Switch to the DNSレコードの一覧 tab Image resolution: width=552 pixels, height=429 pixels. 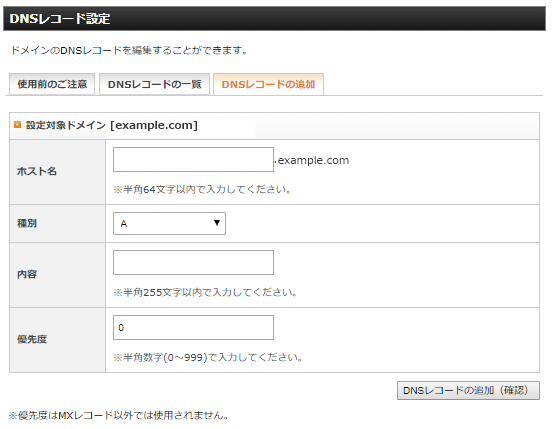154,84
